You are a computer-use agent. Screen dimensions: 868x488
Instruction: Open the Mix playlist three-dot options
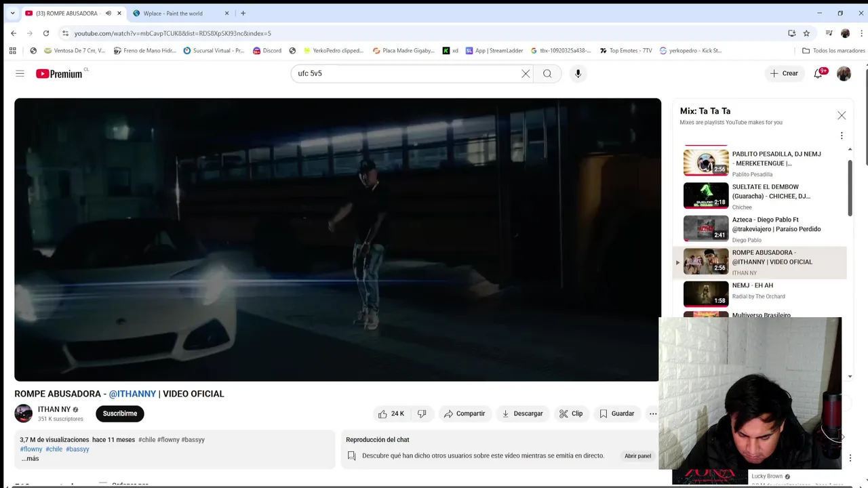[x=842, y=136]
